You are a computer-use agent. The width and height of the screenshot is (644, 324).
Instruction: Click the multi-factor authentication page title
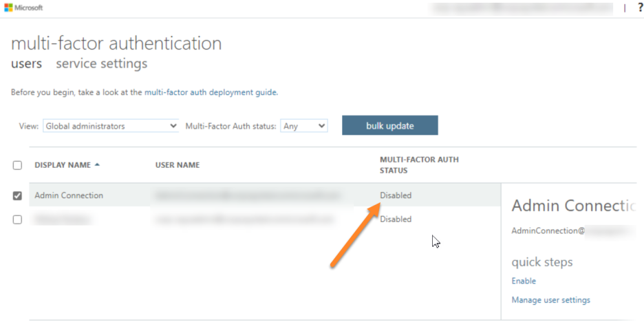[116, 43]
